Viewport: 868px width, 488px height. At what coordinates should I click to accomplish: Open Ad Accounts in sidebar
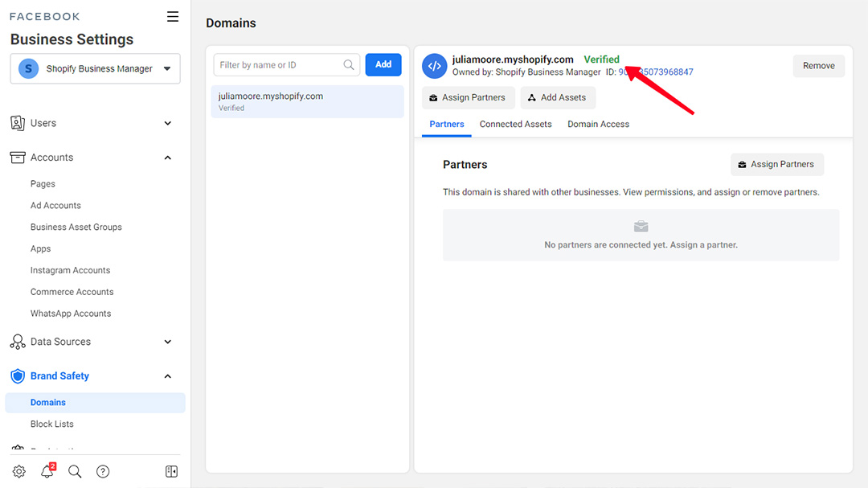(x=55, y=206)
